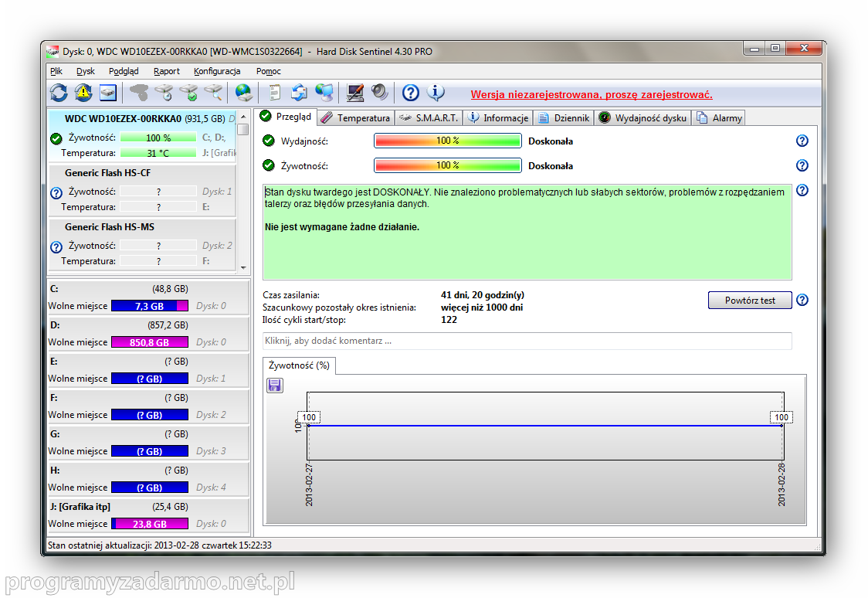
Task: Open the Podgląd menu
Action: point(124,71)
